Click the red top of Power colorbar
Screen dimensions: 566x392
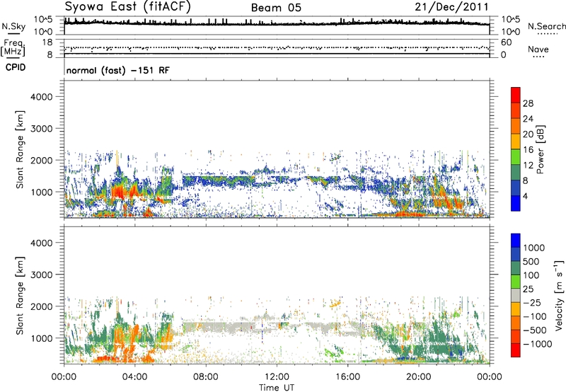click(x=516, y=95)
